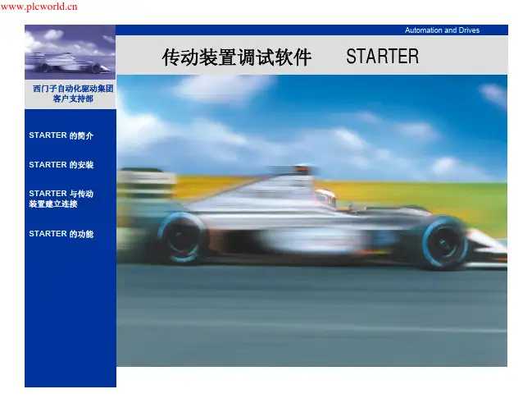Viewport: 532px width, 412px height.
Task: Open the STARTER 的简介 section
Action: 61,135
